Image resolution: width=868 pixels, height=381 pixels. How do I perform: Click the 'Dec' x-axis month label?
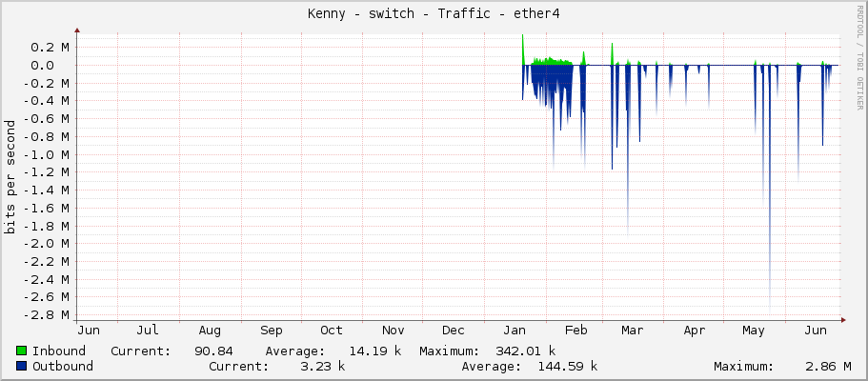[x=454, y=331]
